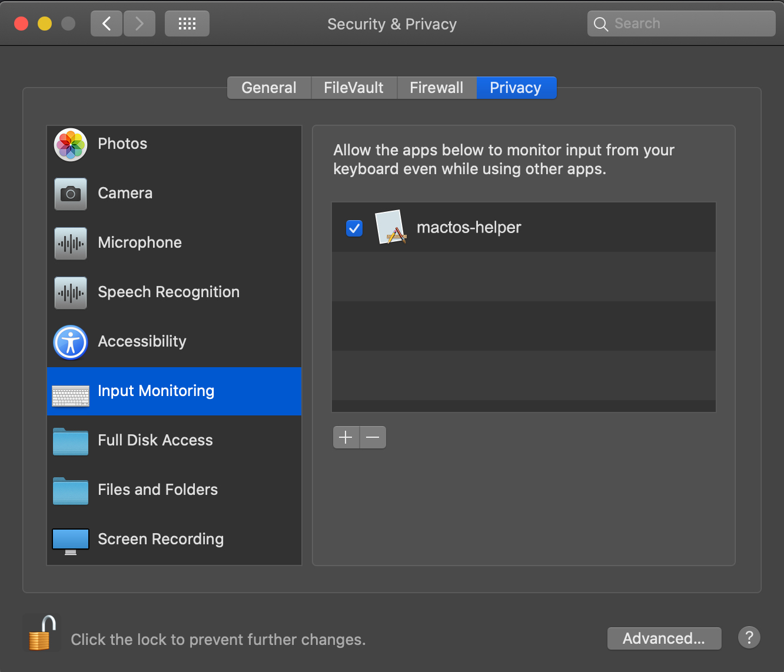Open help with the question mark button

click(749, 638)
